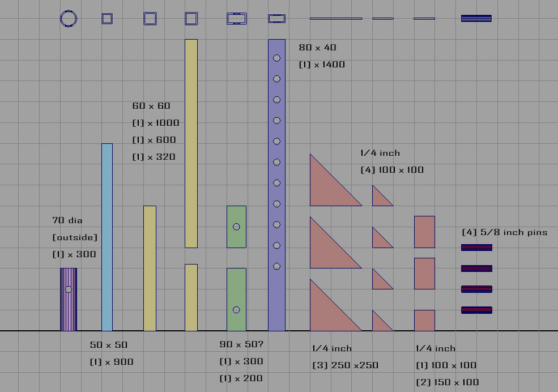Click the "70 dia" annotation text
Screen dimensions: 558x392
(x=67, y=220)
